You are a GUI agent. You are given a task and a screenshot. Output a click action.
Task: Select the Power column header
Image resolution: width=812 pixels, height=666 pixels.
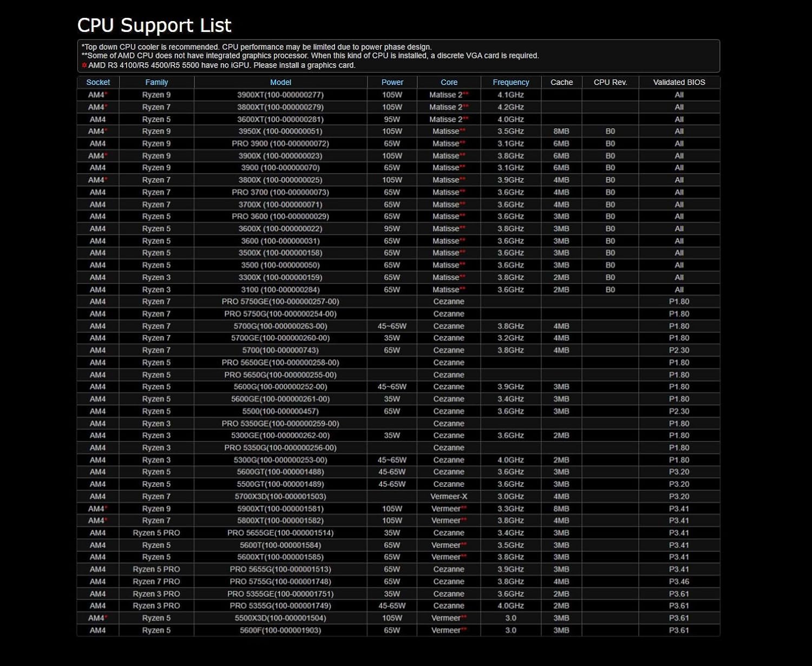coord(392,82)
